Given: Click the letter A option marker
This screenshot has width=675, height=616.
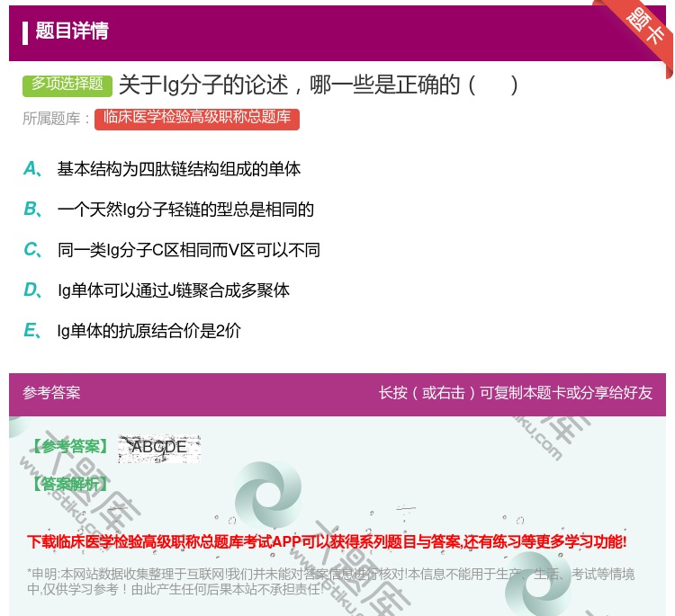Looking at the screenshot, I should (x=32, y=169).
